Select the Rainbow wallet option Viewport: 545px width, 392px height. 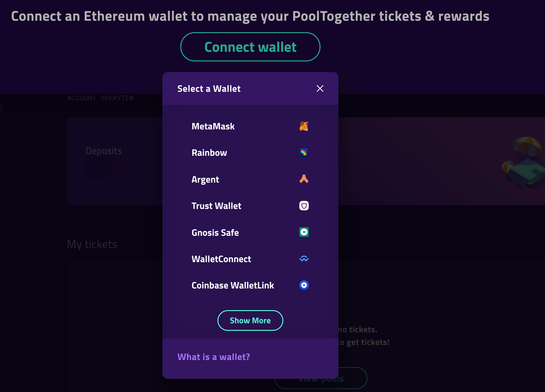tap(209, 153)
